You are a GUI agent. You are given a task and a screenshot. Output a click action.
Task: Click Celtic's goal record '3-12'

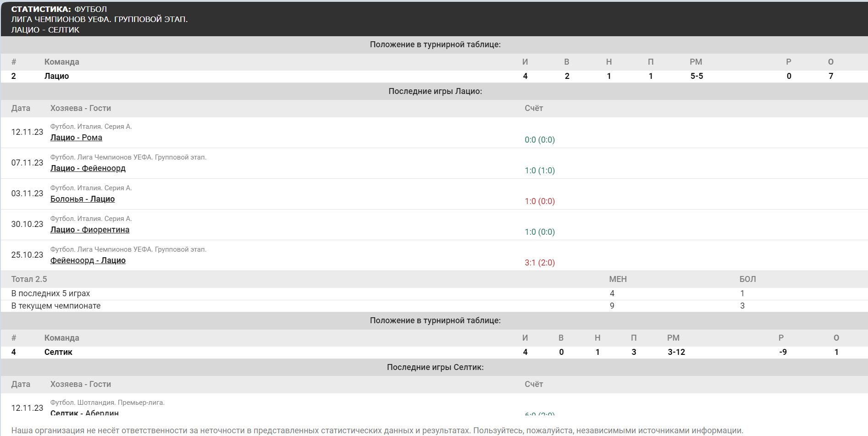click(676, 352)
